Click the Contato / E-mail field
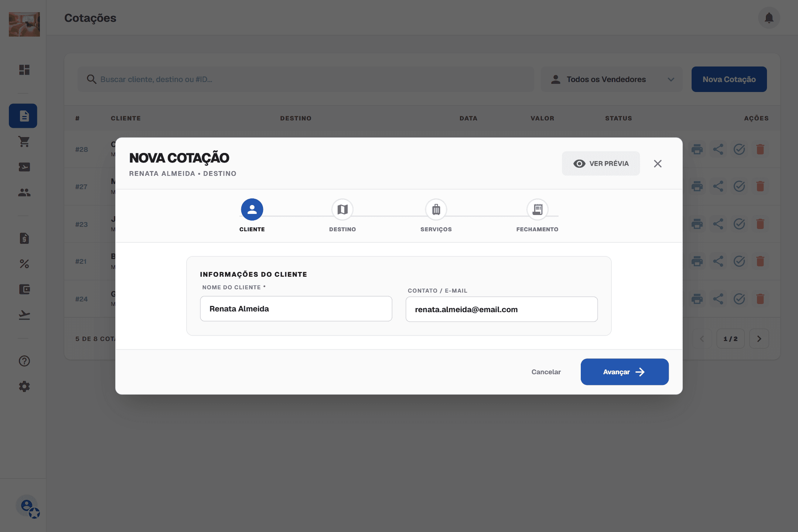 (x=502, y=310)
